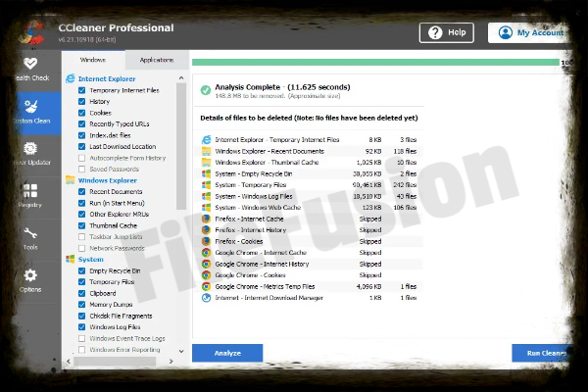Click Chrome icon beside Internet History result
The height and width of the screenshot is (392, 588).
pos(206,264)
